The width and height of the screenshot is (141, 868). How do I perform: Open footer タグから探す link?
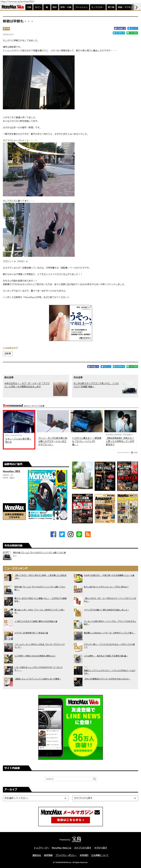point(101,848)
